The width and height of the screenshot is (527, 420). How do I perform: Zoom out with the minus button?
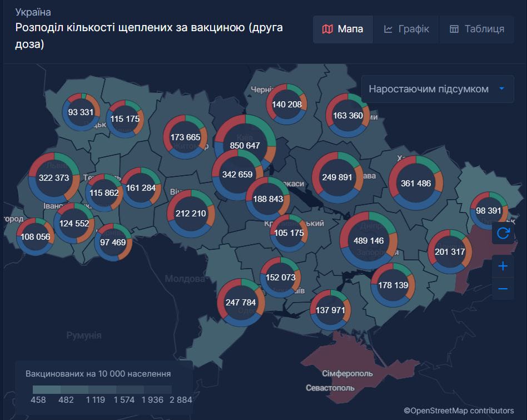coord(503,289)
